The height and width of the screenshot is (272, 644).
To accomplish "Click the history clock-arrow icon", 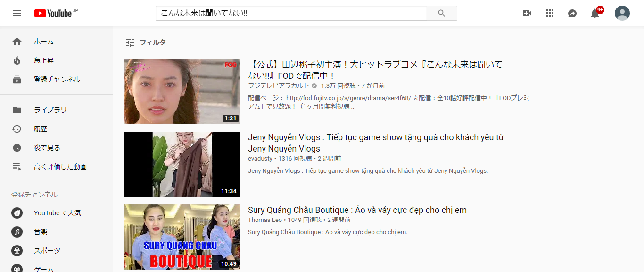I will (17, 129).
